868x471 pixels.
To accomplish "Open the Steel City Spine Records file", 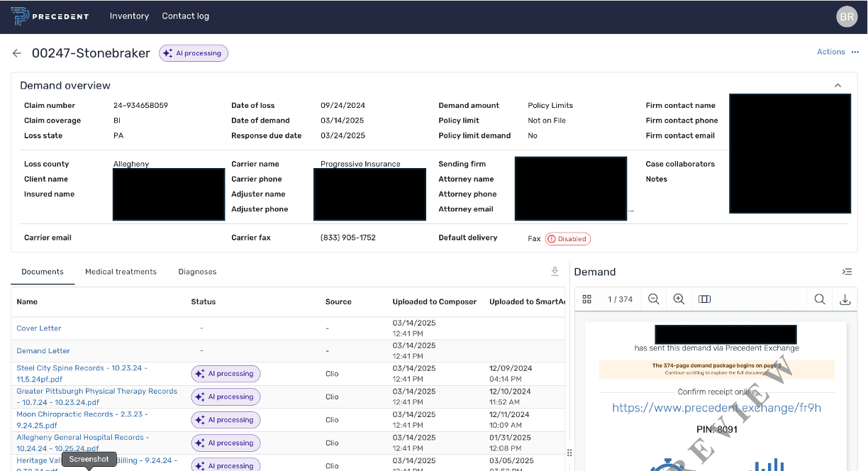I will [x=82, y=374].
